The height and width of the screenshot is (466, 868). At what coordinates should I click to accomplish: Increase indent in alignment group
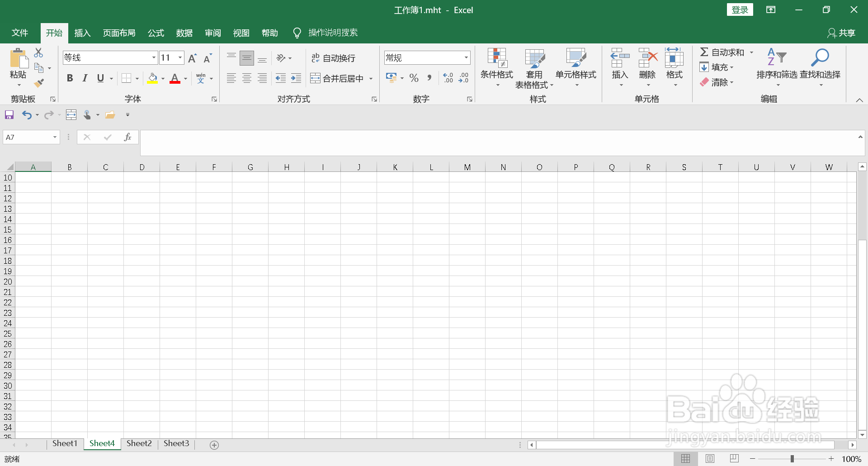click(296, 78)
